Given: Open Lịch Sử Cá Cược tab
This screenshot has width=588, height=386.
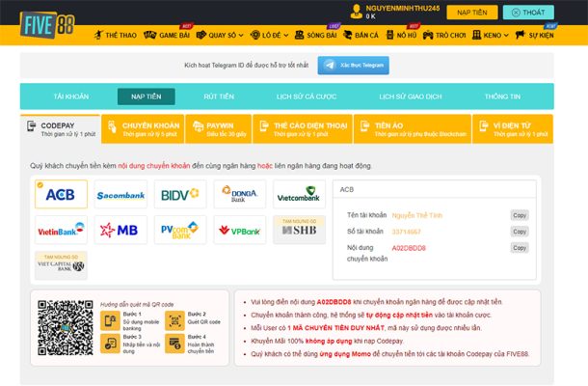Looking at the screenshot, I should pyautogui.click(x=307, y=96).
